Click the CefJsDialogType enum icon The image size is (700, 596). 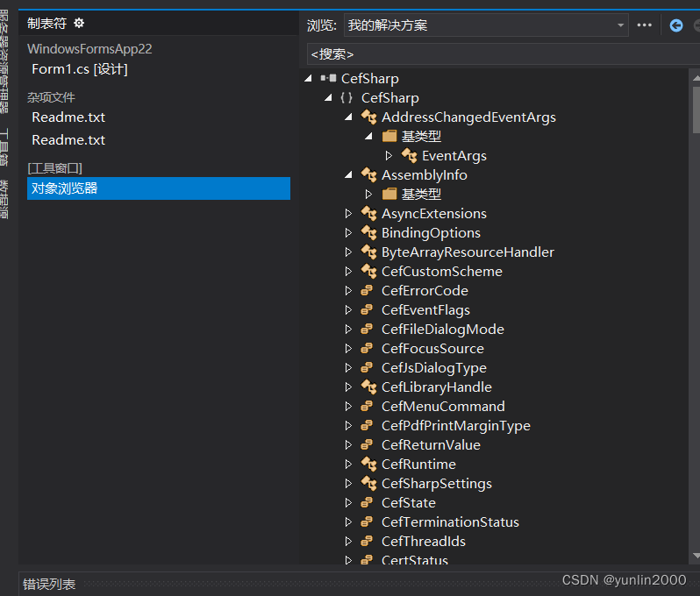pos(367,367)
